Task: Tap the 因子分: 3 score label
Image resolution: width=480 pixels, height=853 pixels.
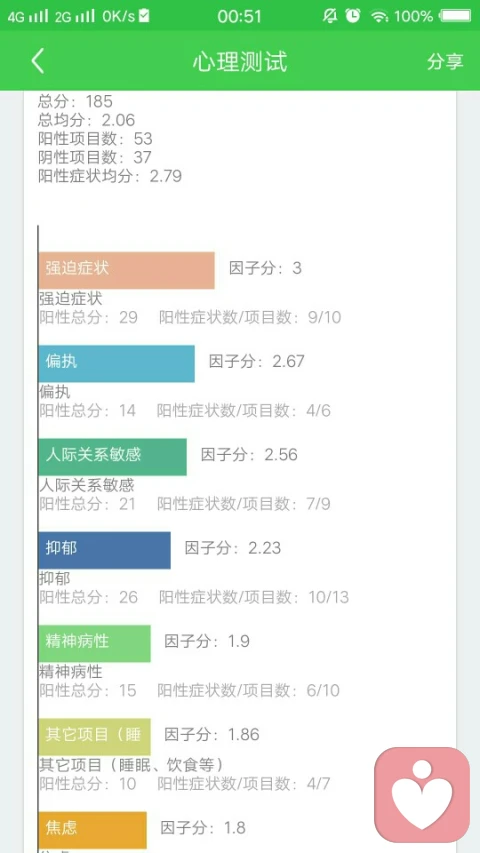Action: 265,268
